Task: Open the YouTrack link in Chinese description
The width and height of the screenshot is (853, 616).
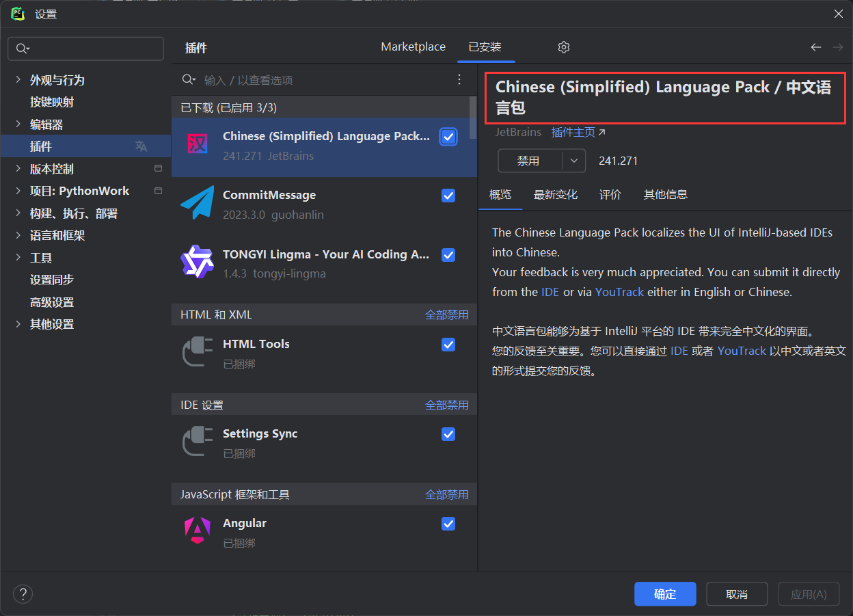Action: (742, 351)
